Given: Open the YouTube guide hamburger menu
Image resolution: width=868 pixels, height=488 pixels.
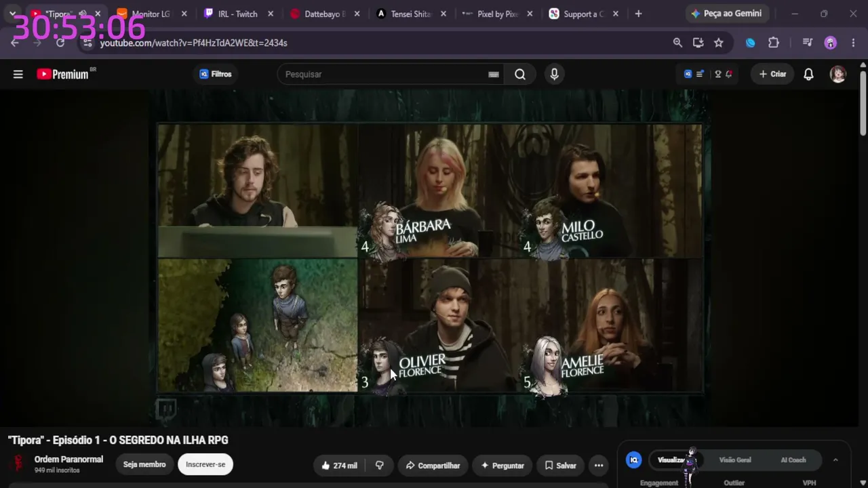Looking at the screenshot, I should (18, 75).
